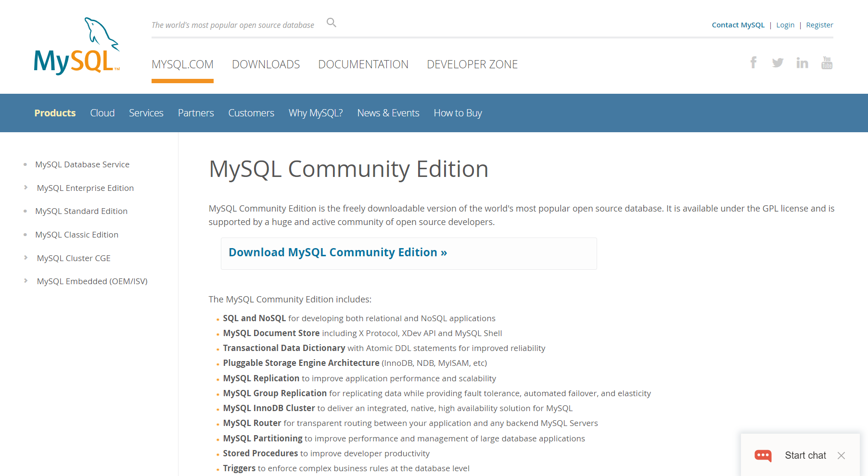
Task: Click 'MySQL Document Store' bullet text
Action: click(x=271, y=333)
